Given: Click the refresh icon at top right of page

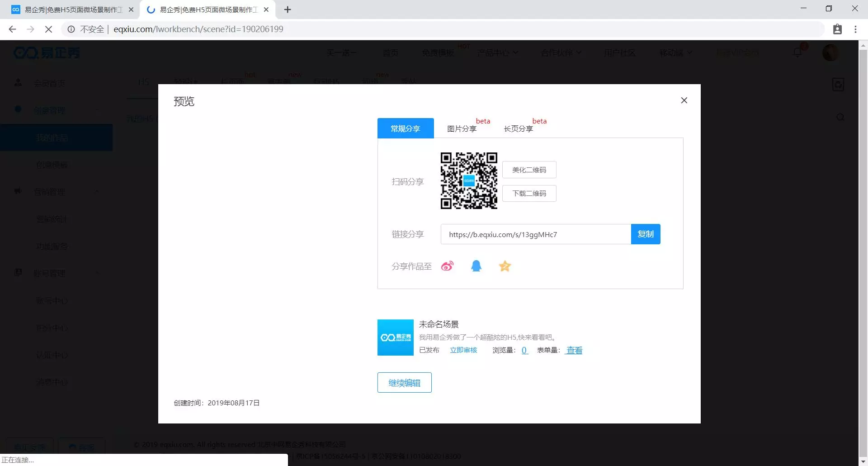Looking at the screenshot, I should point(838,85).
